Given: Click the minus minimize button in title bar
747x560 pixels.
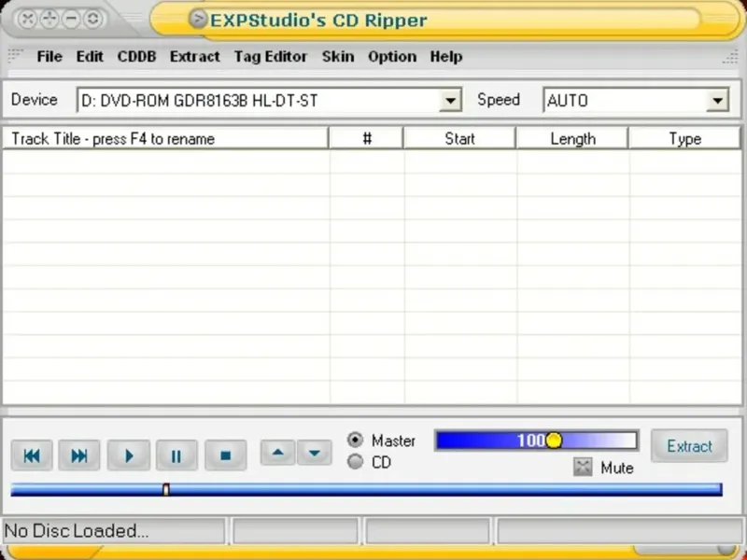Looking at the screenshot, I should 71,19.
